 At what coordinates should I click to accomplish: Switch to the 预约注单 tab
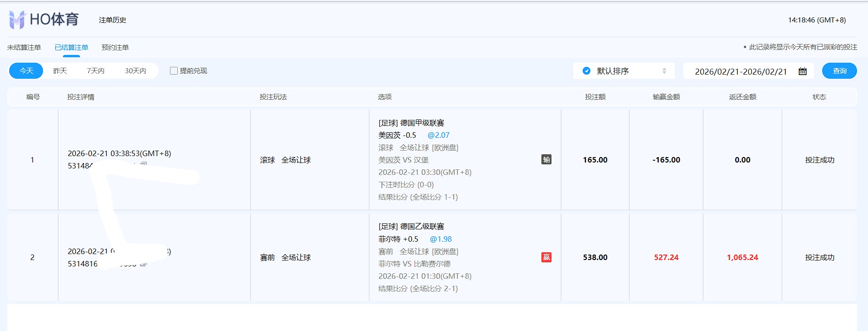115,48
